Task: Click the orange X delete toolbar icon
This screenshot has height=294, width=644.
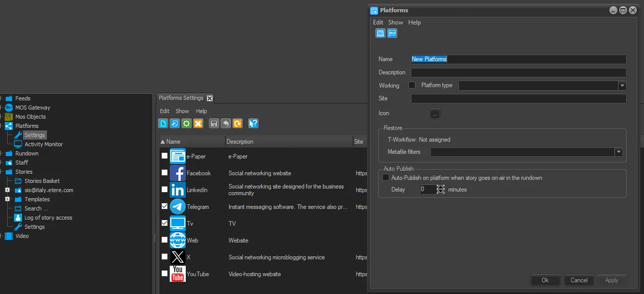Action: click(x=199, y=123)
